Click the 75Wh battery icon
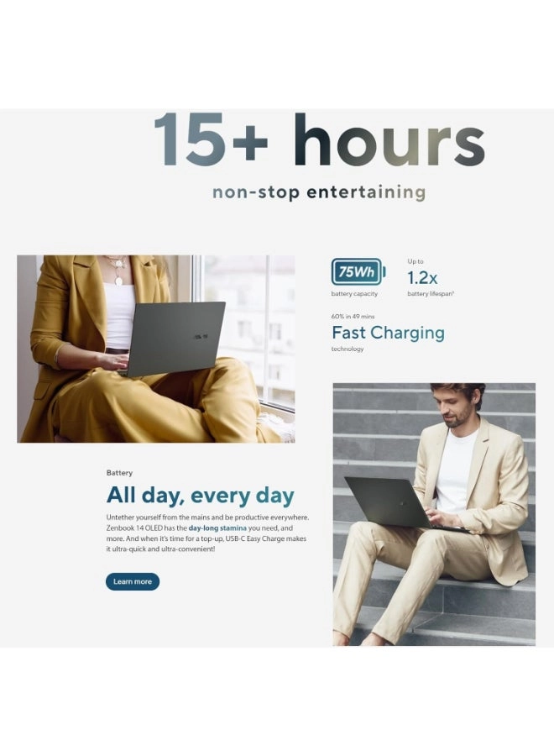 tap(358, 272)
